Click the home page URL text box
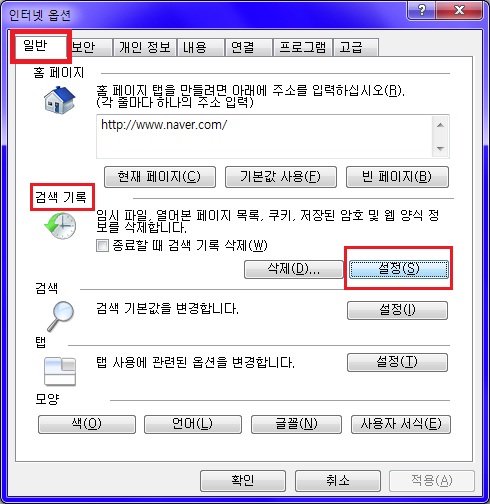Screen dimensions: 490x504 pyautogui.click(x=264, y=136)
